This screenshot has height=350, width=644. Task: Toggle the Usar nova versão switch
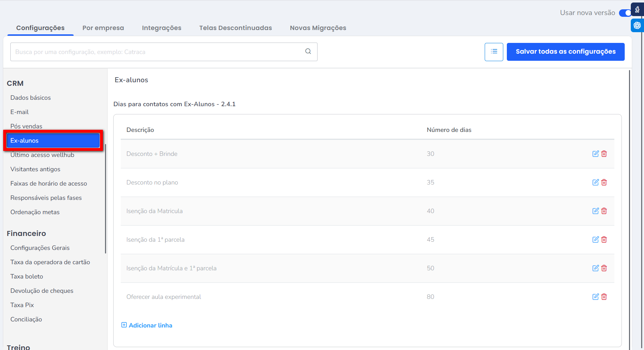pos(625,13)
